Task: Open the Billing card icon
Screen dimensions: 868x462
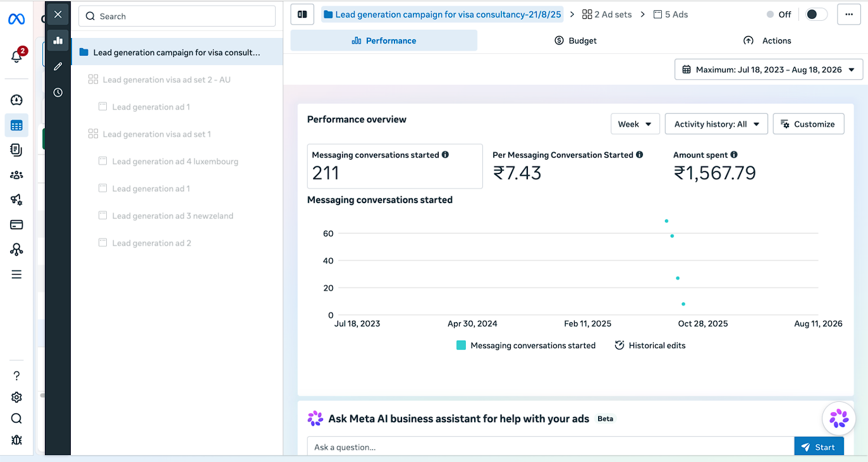Action: pyautogui.click(x=16, y=225)
